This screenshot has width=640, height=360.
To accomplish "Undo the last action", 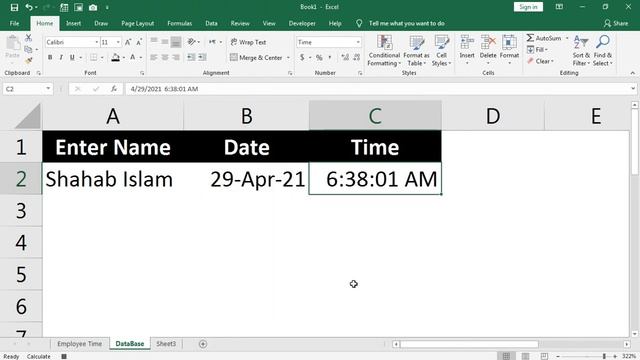I will pos(28,7).
